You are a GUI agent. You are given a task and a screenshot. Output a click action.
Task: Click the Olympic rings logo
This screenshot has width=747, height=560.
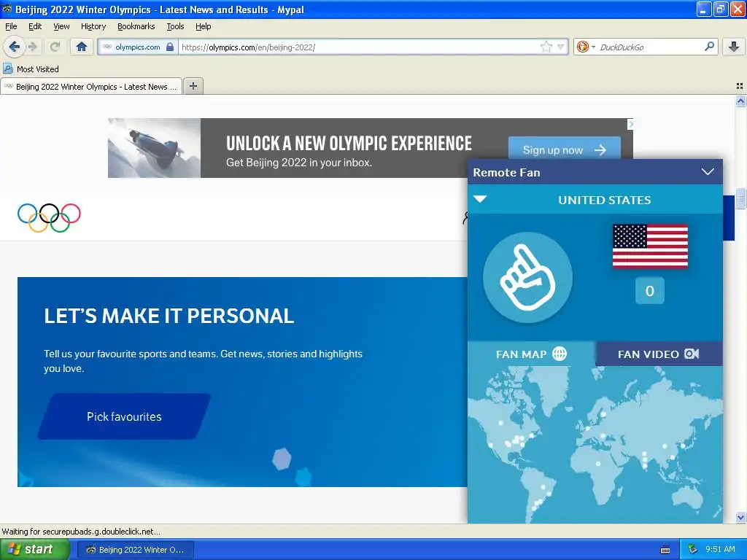[49, 217]
